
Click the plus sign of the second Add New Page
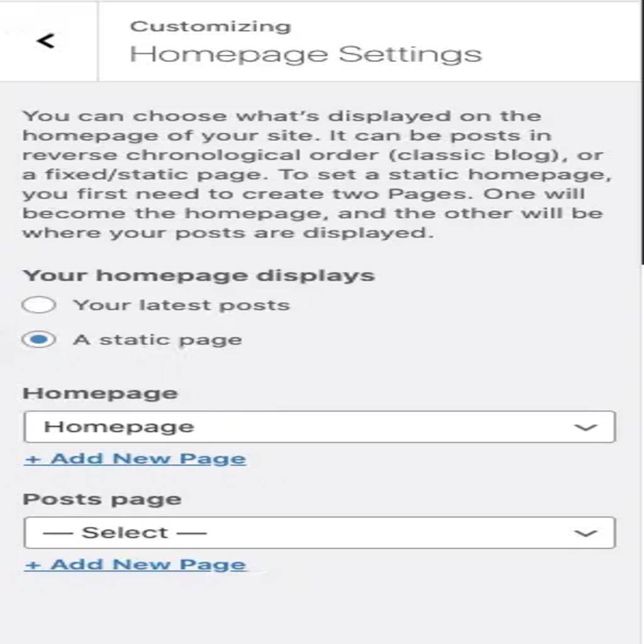[33, 565]
